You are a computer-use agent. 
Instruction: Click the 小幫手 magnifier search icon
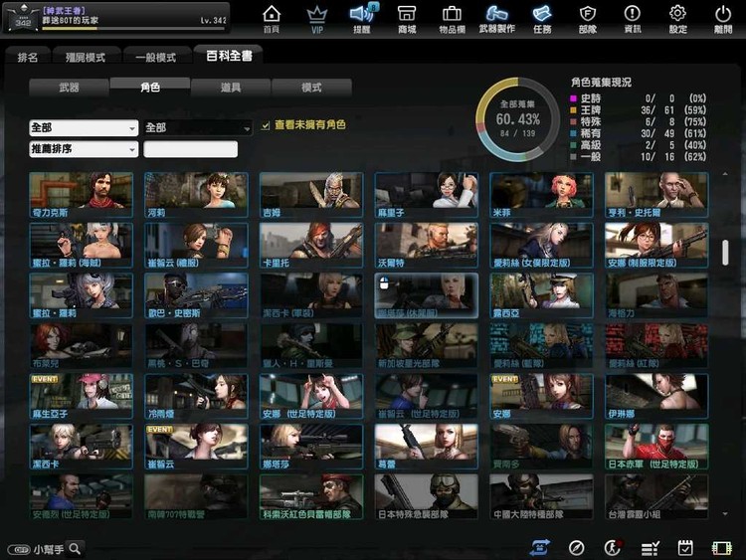75,549
